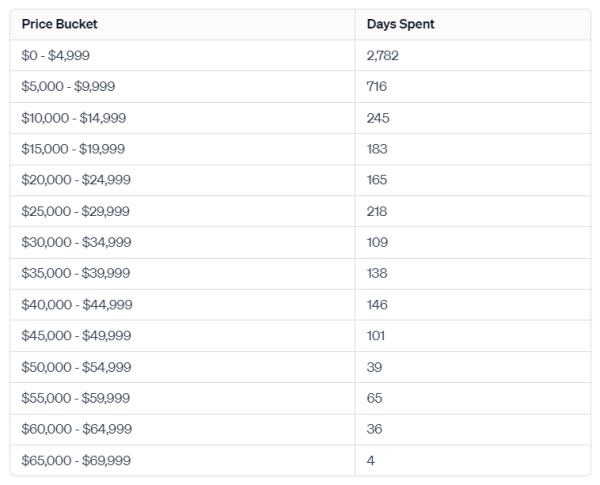This screenshot has width=600, height=485.
Task: Click the 109 days spent value
Action: (377, 242)
